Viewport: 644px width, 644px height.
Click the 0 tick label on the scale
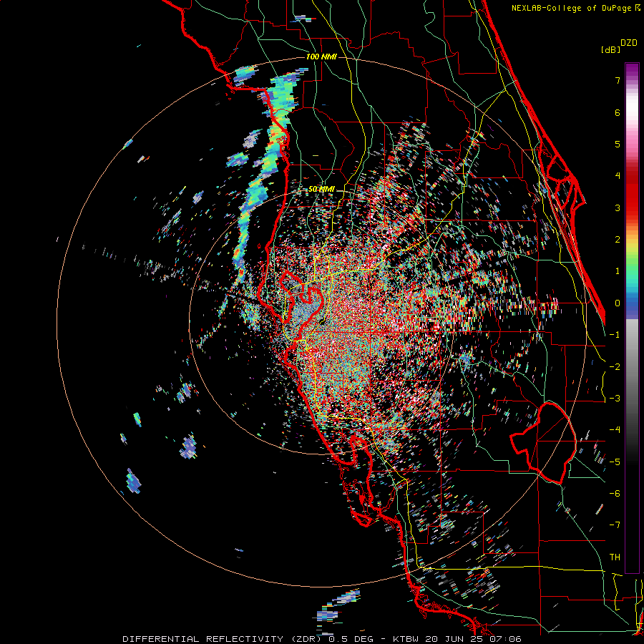click(617, 303)
